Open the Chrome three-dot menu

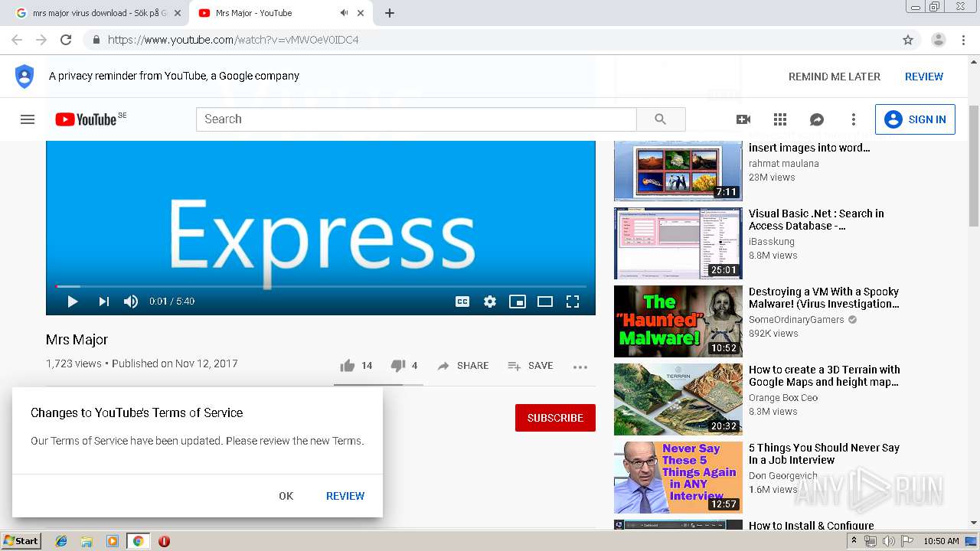963,40
